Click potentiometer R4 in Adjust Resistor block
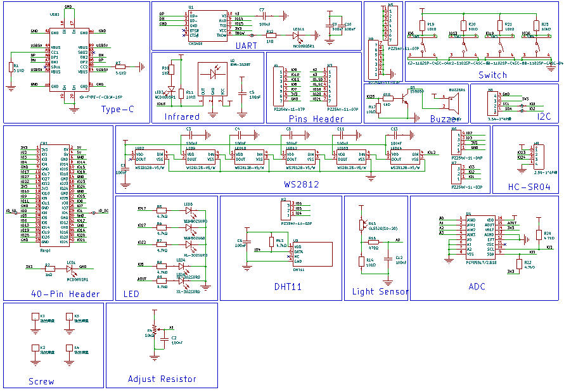 click(155, 330)
